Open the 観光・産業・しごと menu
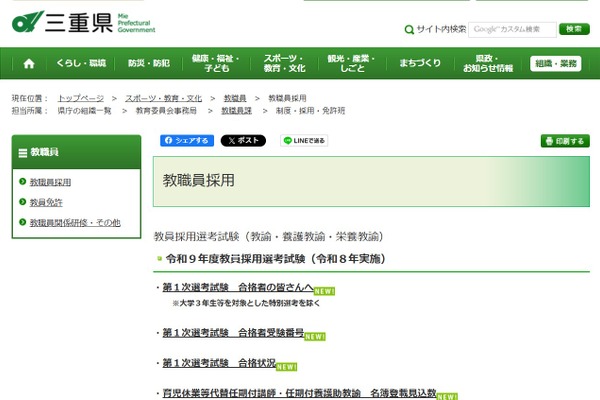The width and height of the screenshot is (600, 400). click(x=352, y=63)
